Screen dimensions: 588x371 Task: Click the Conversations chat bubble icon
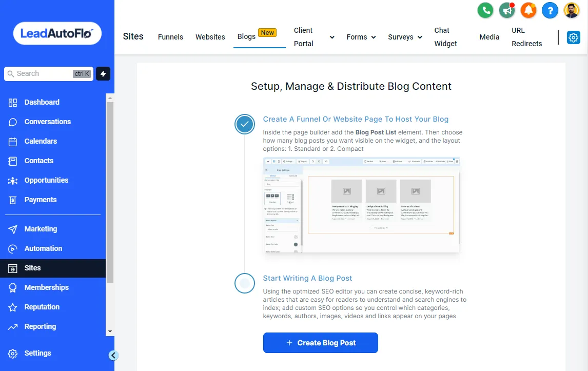click(x=13, y=122)
